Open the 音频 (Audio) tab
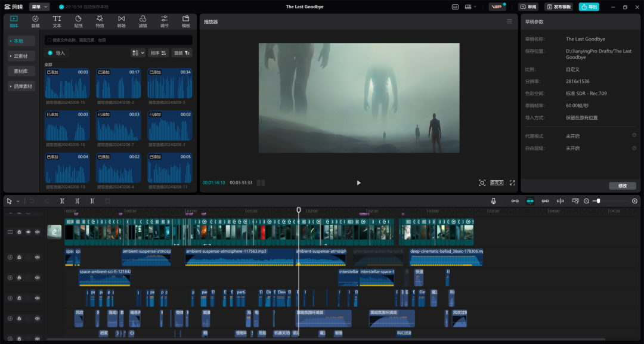Viewport: 644px width, 344px height. click(x=35, y=21)
